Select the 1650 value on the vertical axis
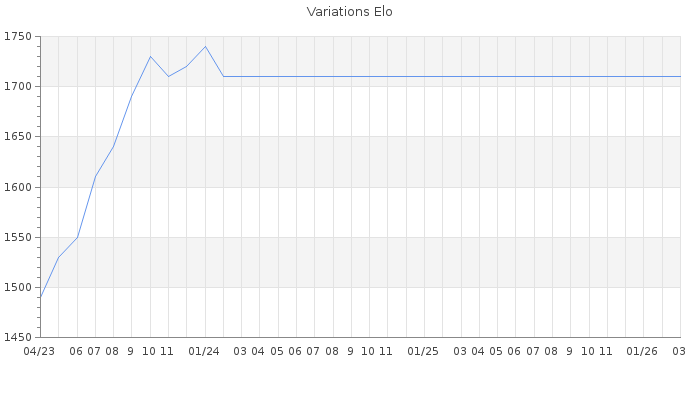The height and width of the screenshot is (400, 700). pyautogui.click(x=18, y=137)
